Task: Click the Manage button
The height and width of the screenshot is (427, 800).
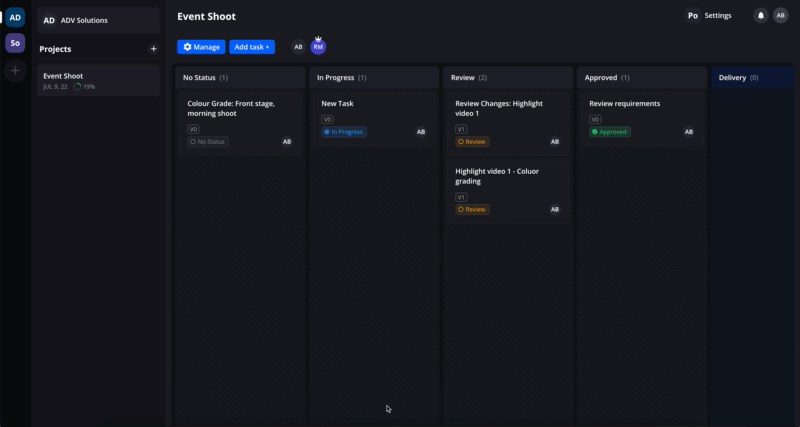Action: tap(201, 47)
